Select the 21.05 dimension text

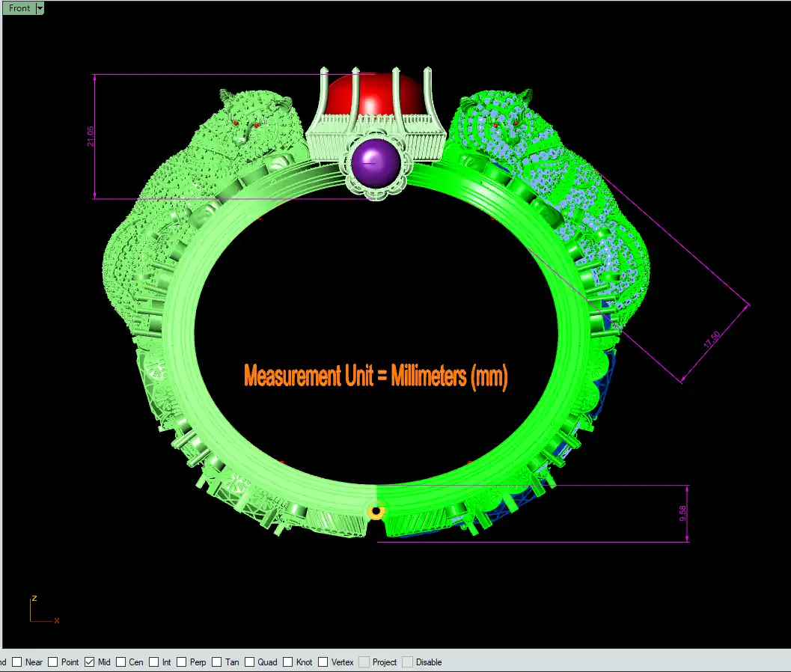91,136
